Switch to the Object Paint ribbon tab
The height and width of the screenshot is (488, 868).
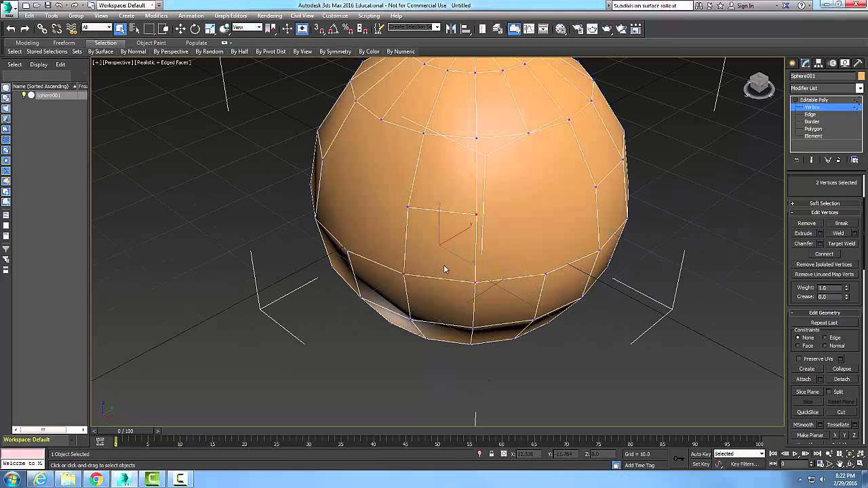pos(151,43)
